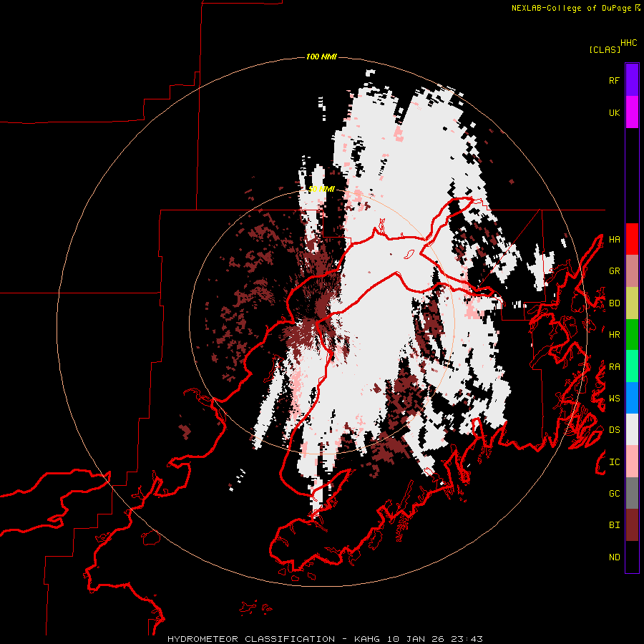Click the 50 NMI range ring label
The image size is (644, 644).
pyautogui.click(x=321, y=190)
